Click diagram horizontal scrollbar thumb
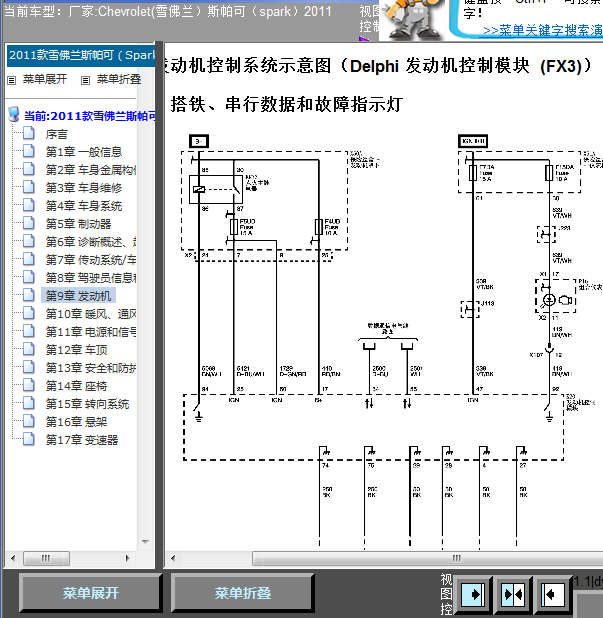Screen dimensions: 603x618 click(x=428, y=558)
